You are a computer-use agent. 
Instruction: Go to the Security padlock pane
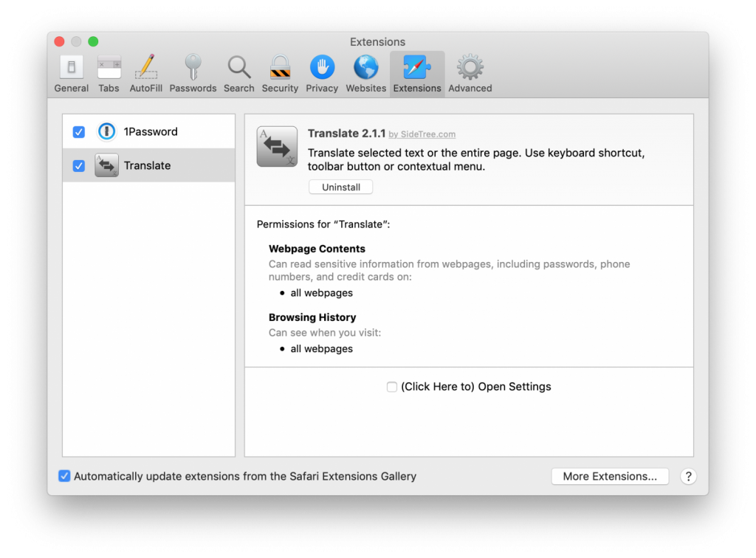pyautogui.click(x=280, y=74)
